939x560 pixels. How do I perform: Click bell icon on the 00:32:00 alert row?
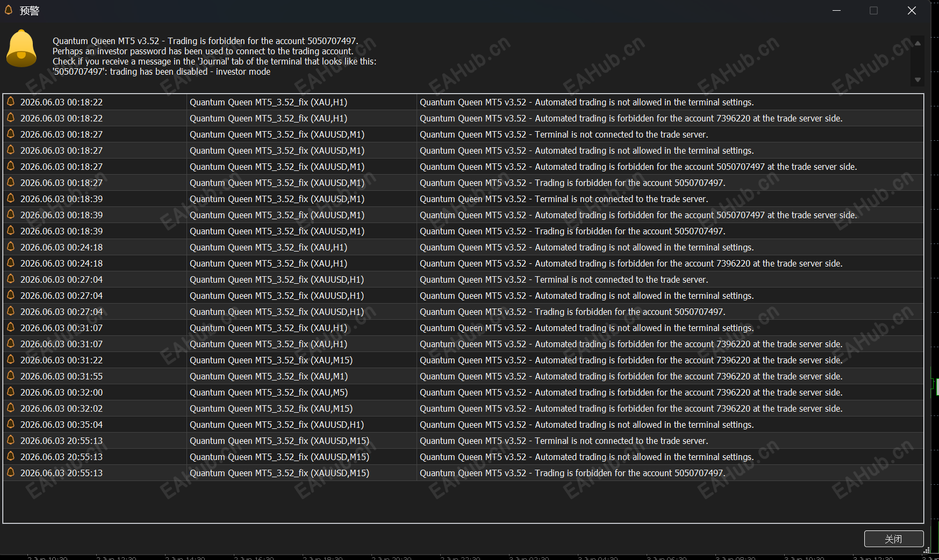point(11,392)
